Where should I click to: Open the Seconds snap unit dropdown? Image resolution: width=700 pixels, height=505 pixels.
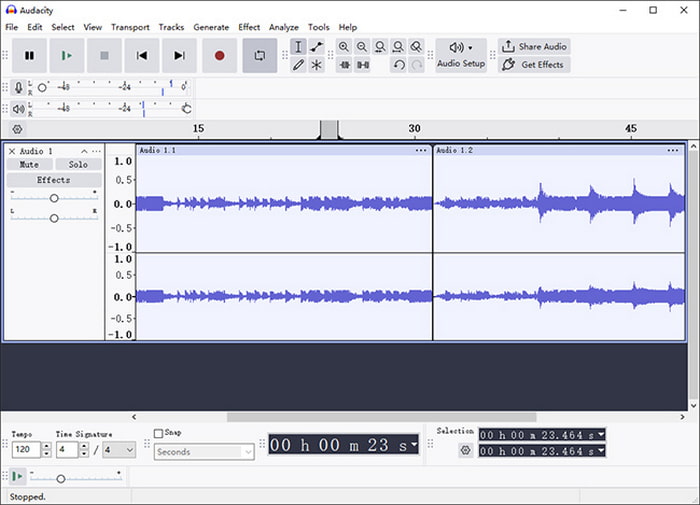204,452
